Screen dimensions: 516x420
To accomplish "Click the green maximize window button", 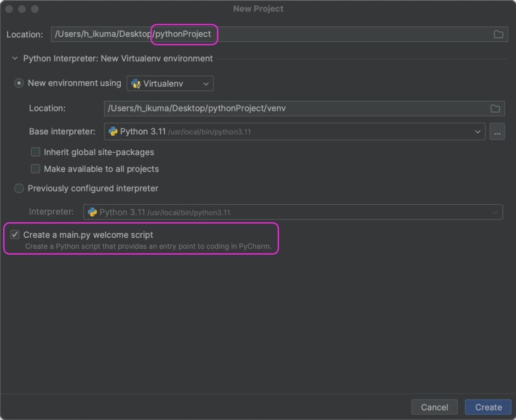I will point(35,9).
